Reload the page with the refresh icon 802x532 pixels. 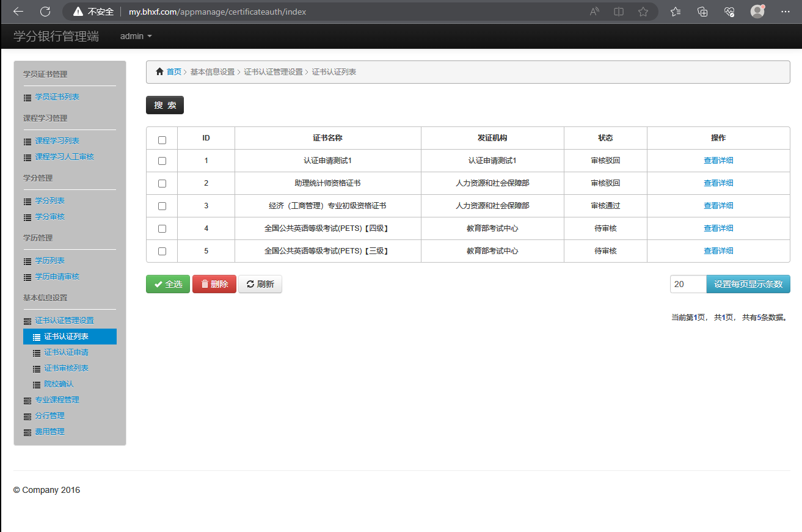point(45,12)
